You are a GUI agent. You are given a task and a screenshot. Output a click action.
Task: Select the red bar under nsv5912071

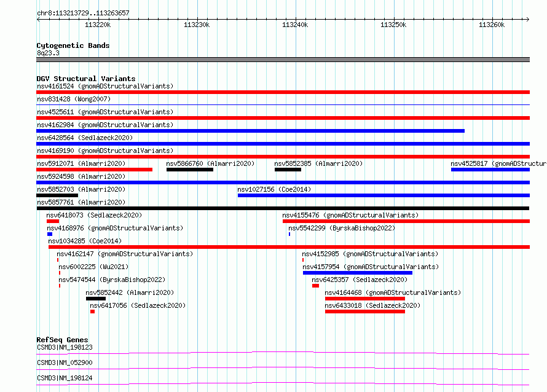click(94, 170)
